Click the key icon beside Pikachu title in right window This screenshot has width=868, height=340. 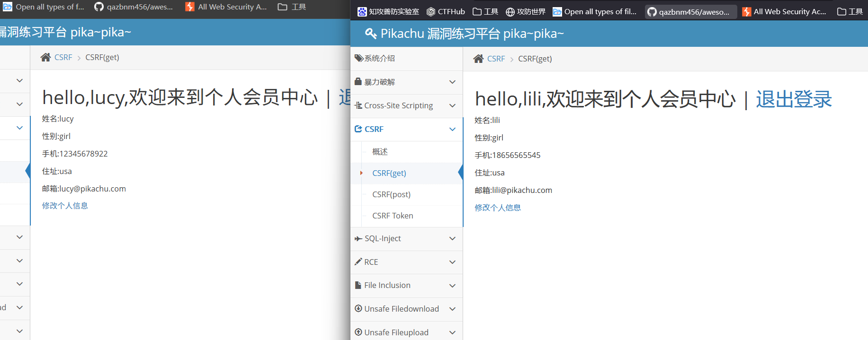[371, 34]
